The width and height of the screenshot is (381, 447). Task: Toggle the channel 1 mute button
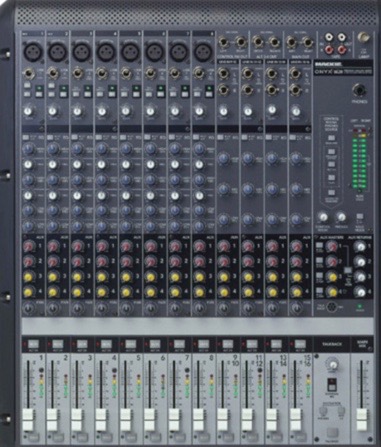coord(33,344)
